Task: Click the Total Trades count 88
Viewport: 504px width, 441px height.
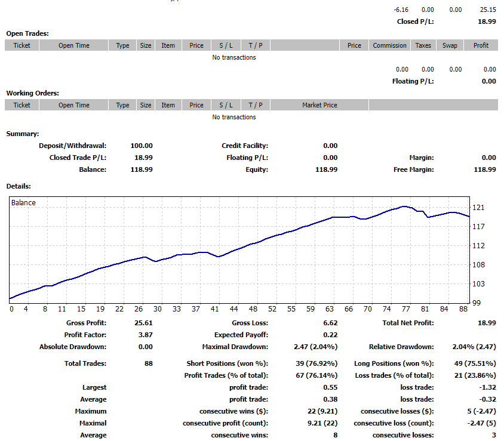Action: [149, 363]
